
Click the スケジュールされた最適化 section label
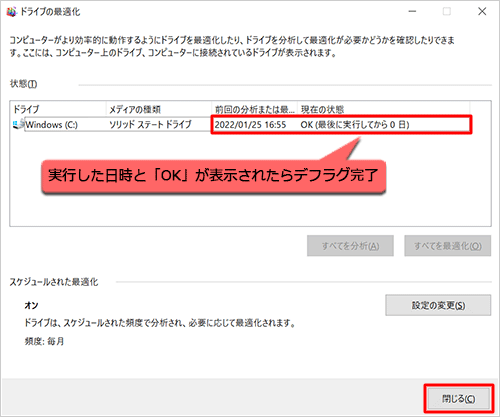click(54, 282)
